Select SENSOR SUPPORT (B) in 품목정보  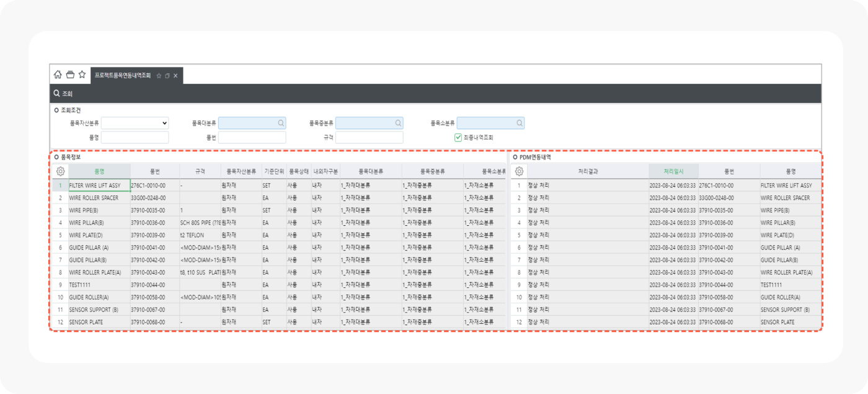point(99,310)
